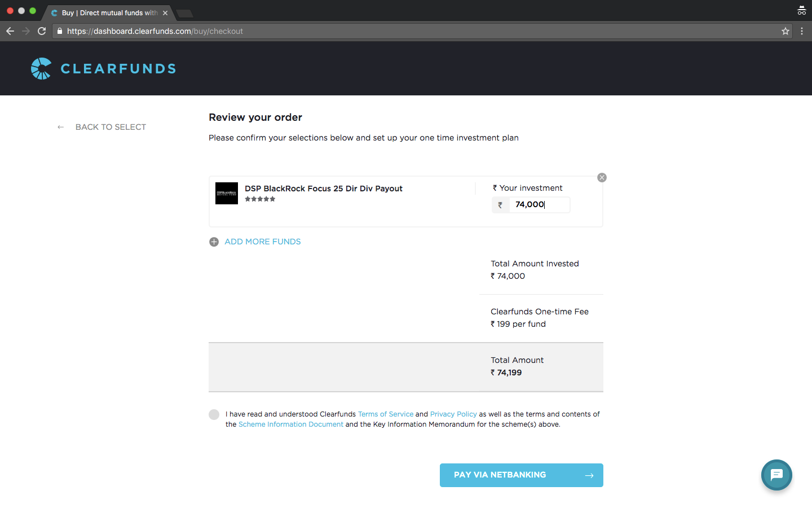Screen dimensions: 812x508
Task: Open Chrome's three-dot menu
Action: (x=802, y=31)
